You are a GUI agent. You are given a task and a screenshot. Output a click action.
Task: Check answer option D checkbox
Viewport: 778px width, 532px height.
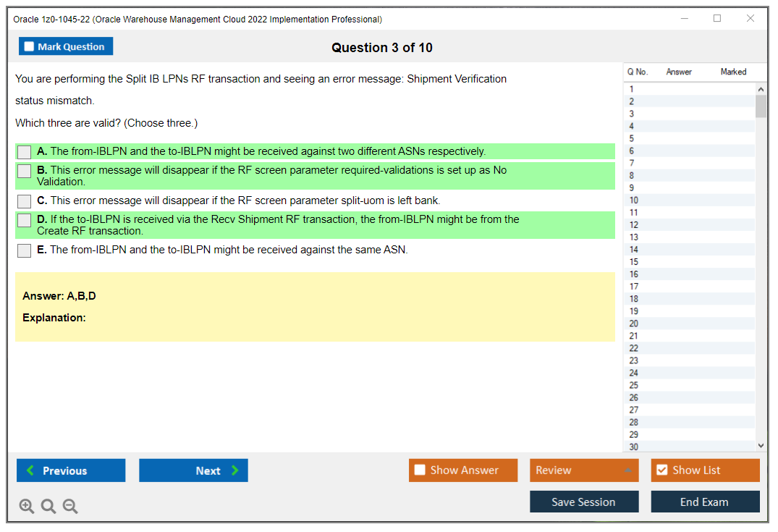[x=24, y=220]
